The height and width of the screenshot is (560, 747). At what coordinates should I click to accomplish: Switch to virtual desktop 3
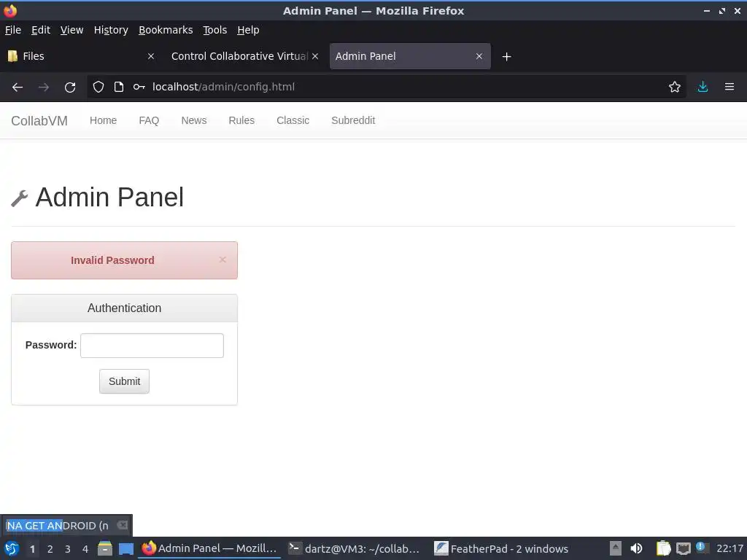pos(68,549)
